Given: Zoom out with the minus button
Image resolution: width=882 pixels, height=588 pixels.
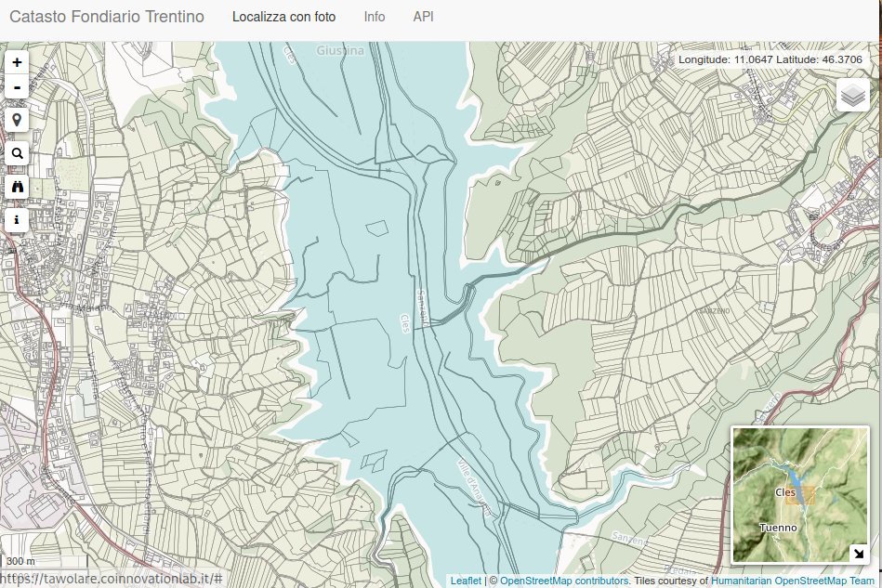Looking at the screenshot, I should [17, 88].
